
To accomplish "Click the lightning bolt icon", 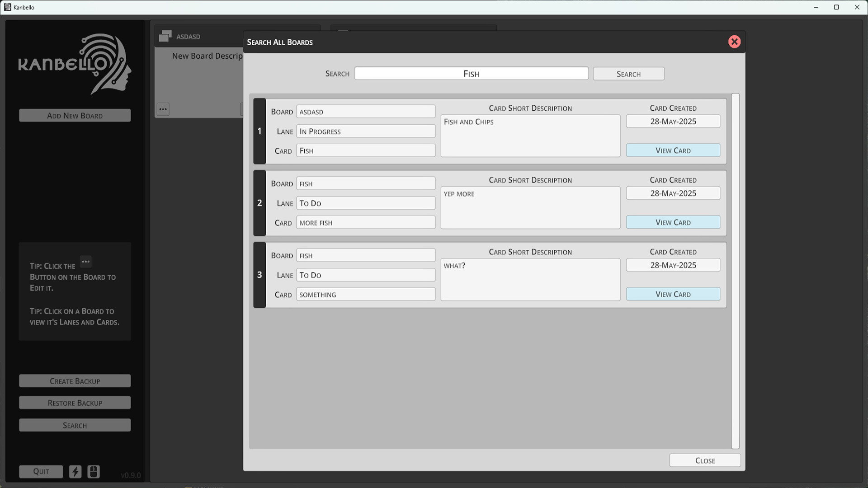I will pos(75,471).
